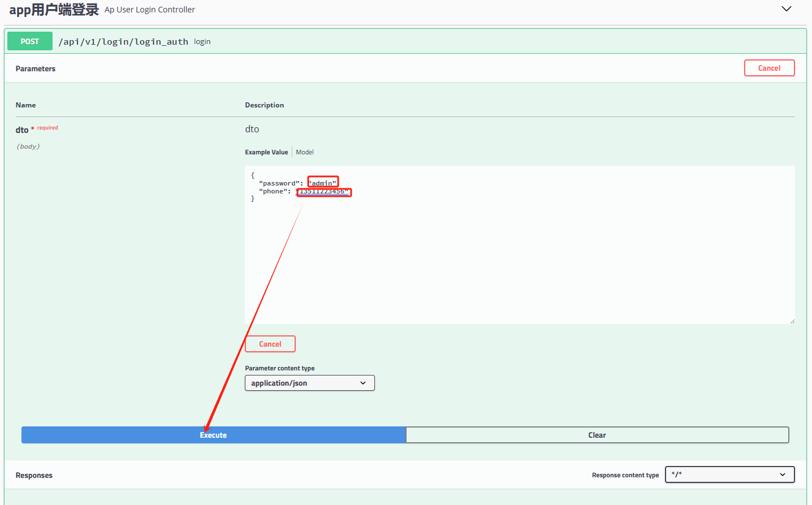Screen dimensions: 812x505
Task: Click the "Response content type" label
Action: [625, 475]
